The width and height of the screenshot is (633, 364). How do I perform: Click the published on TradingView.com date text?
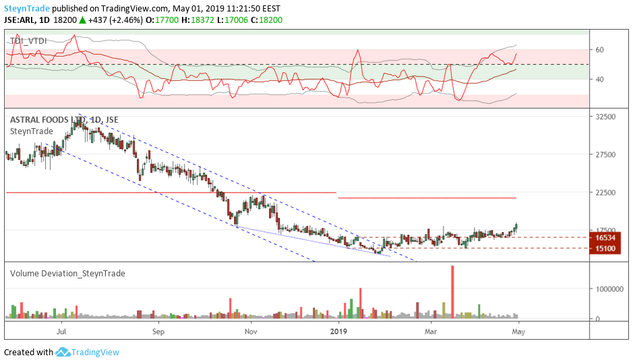[167, 9]
